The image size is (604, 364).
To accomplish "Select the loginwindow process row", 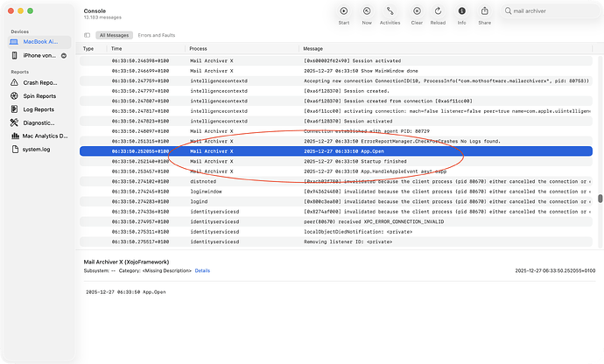I will 336,192.
